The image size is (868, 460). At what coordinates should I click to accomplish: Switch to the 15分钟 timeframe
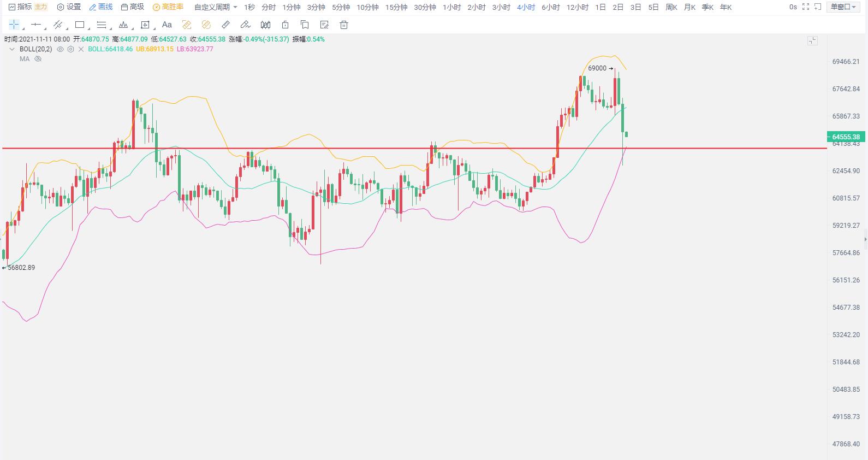click(396, 7)
